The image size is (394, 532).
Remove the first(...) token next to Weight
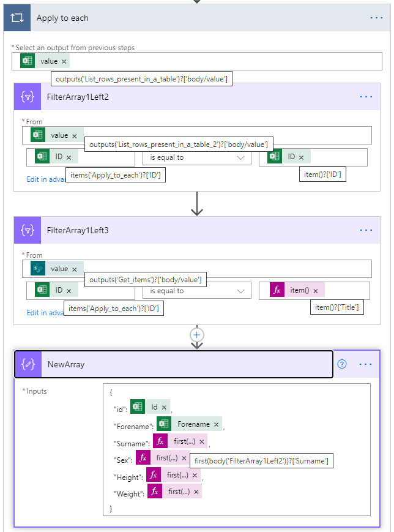click(196, 492)
